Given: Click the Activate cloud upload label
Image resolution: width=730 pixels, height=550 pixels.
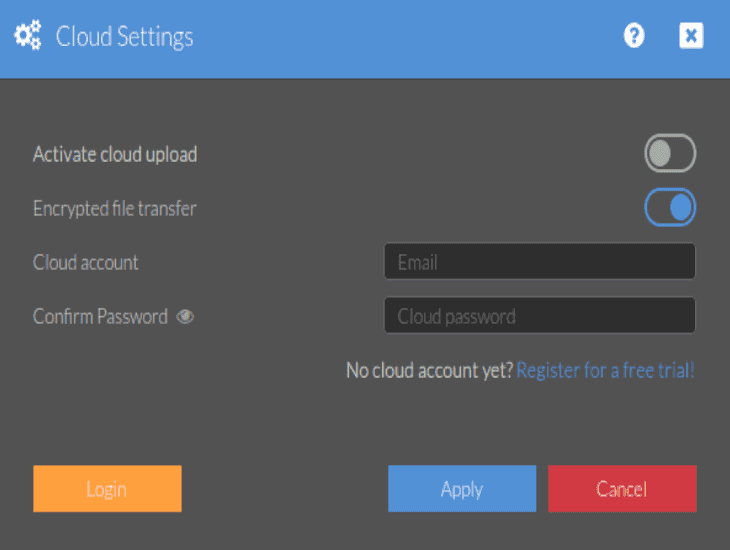Looking at the screenshot, I should 115,155.
